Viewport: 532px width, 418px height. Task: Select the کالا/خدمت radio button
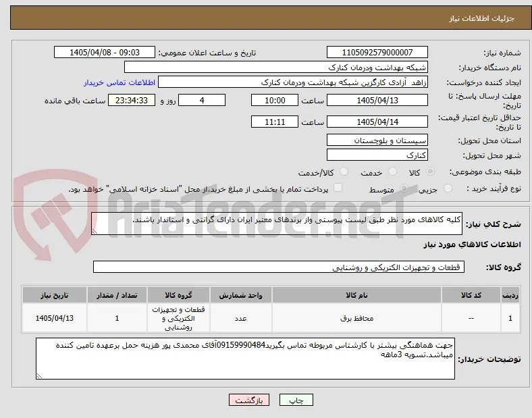[344, 172]
